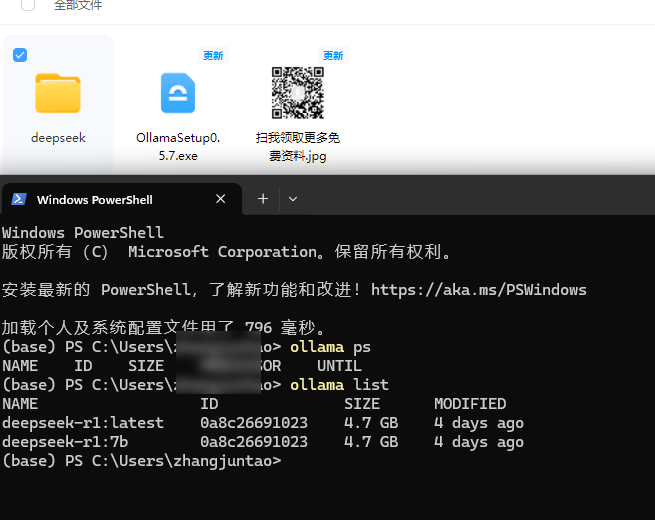Open a new terminal tab with plus button
Image resolution: width=655 pixels, height=520 pixels.
263,199
